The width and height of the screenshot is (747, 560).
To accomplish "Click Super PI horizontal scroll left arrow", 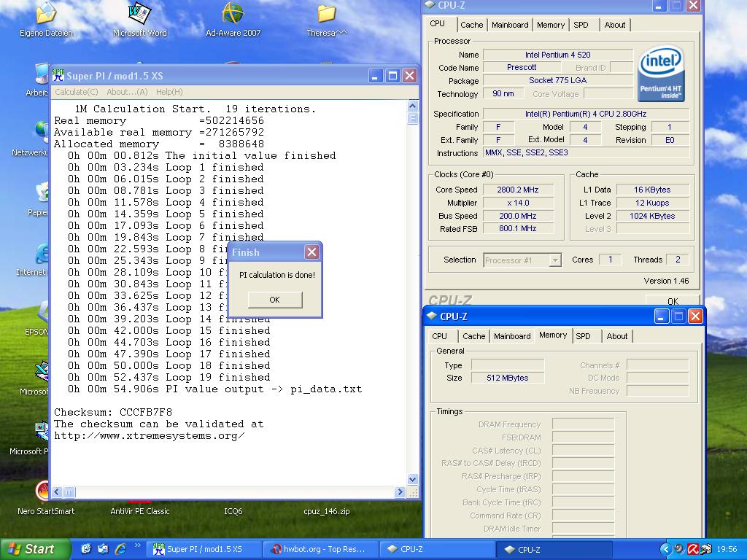I will pos(57,492).
